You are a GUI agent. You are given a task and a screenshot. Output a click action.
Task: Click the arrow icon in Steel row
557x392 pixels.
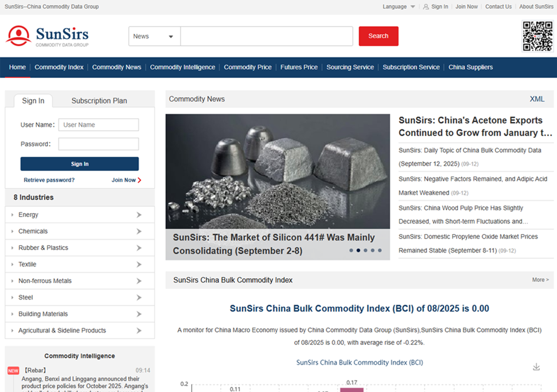[139, 297]
